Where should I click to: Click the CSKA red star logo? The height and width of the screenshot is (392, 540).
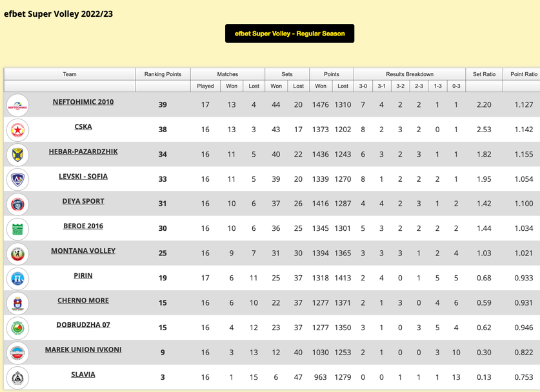[17, 130]
